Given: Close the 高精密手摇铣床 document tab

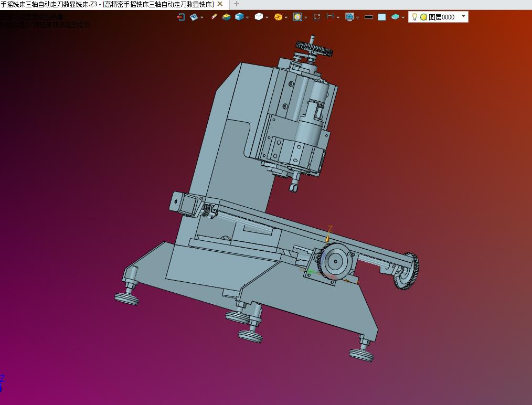Looking at the screenshot, I should (220, 4).
